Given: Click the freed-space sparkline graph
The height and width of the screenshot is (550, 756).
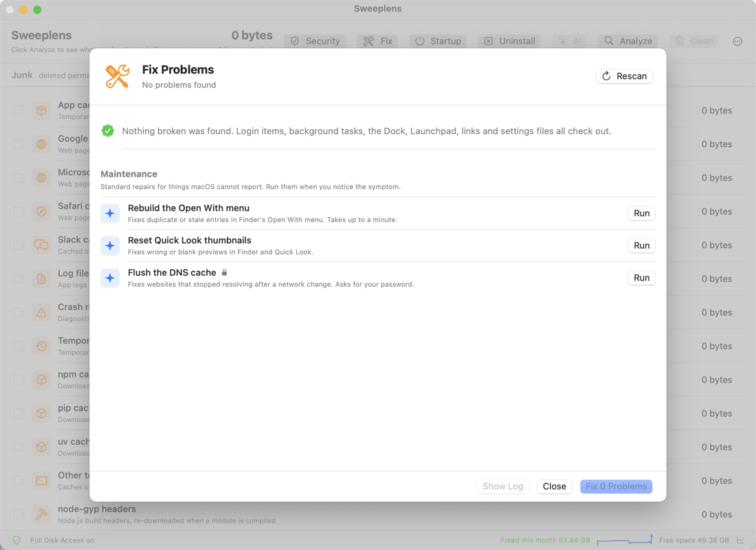Looking at the screenshot, I should pyautogui.click(x=625, y=540).
